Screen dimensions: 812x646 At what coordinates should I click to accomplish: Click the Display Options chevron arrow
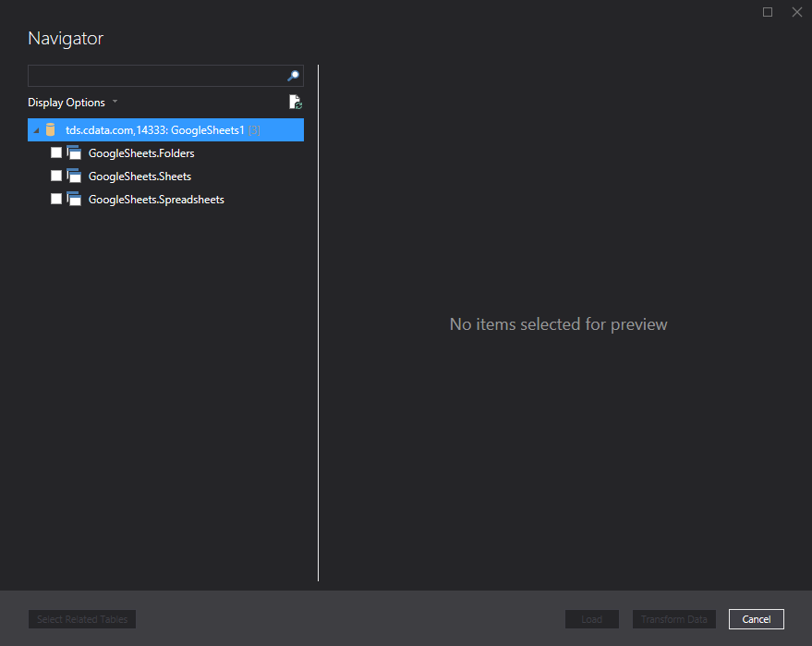click(x=115, y=102)
